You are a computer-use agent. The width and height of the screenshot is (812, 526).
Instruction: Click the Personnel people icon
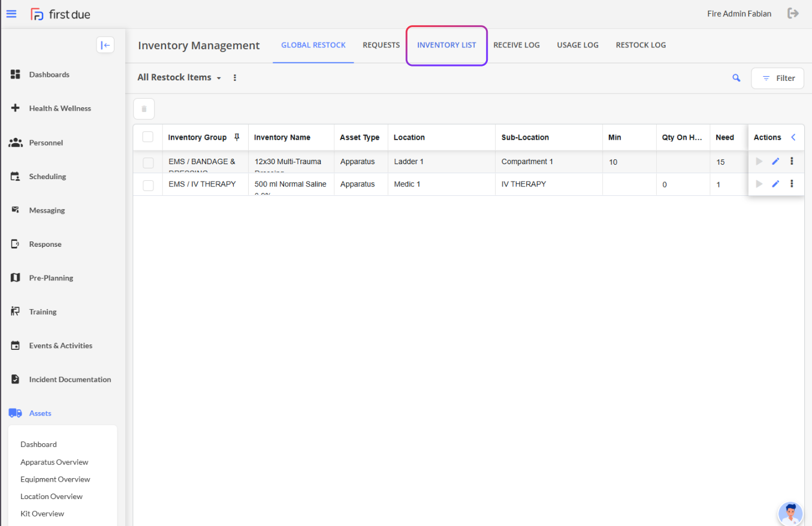pos(16,143)
